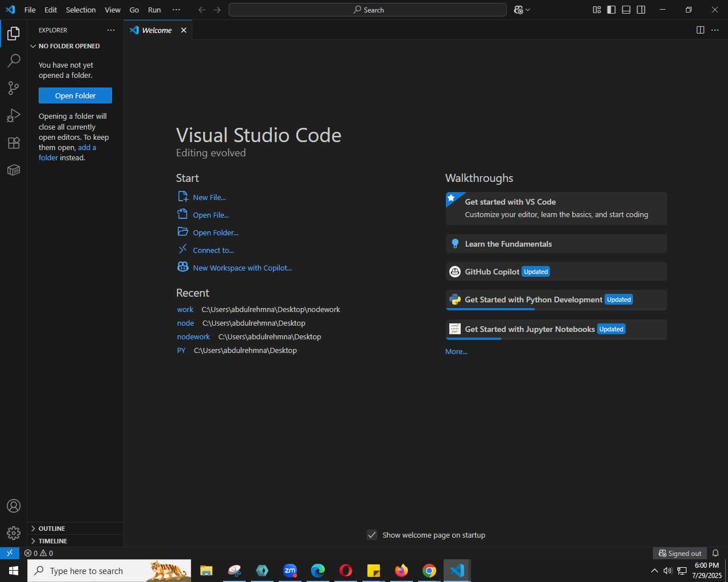Image resolution: width=728 pixels, height=582 pixels.
Task: Open the Edit menu
Action: tap(51, 10)
